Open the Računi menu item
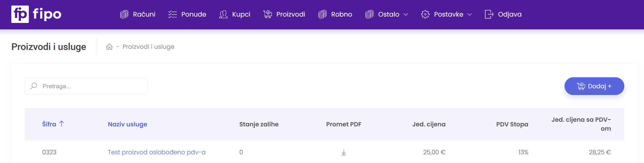644x163 pixels. pyautogui.click(x=144, y=14)
